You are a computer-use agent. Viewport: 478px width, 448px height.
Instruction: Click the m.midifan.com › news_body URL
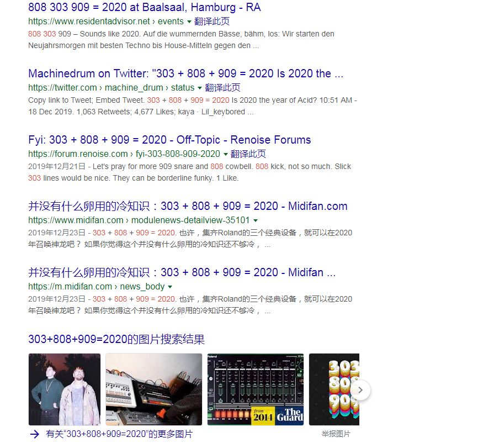pyautogui.click(x=97, y=286)
